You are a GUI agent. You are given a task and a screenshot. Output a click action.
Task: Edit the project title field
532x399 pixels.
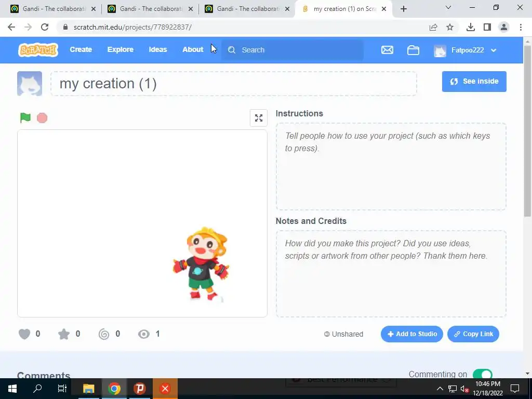click(x=233, y=84)
